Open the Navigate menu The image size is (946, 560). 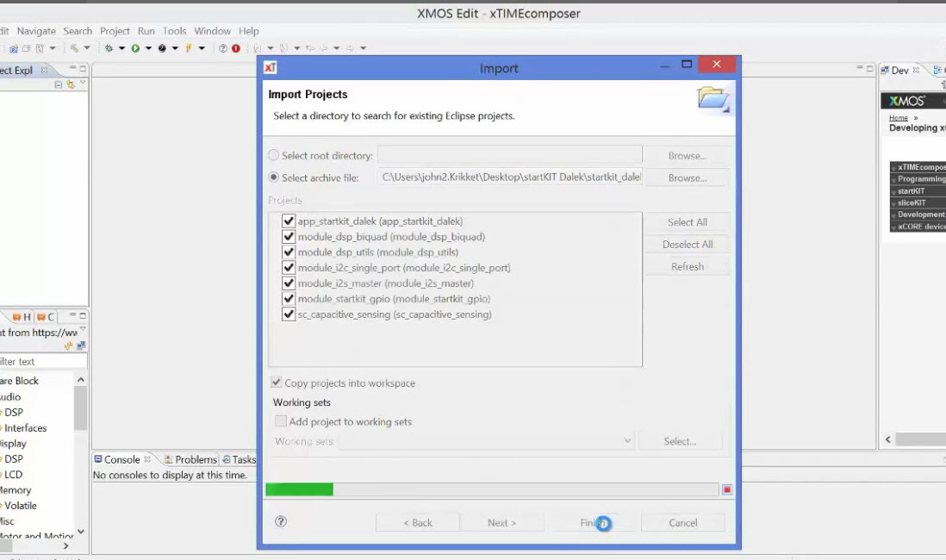point(36,31)
